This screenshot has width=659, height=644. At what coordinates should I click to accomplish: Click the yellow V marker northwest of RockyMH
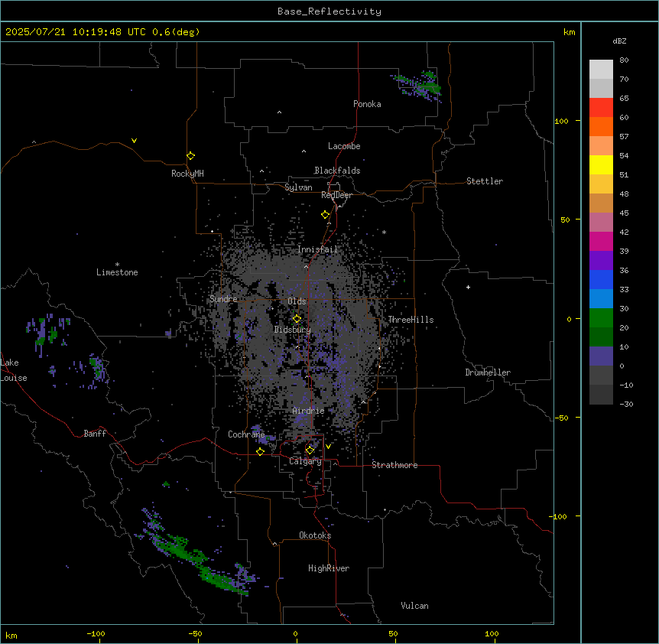coord(134,141)
